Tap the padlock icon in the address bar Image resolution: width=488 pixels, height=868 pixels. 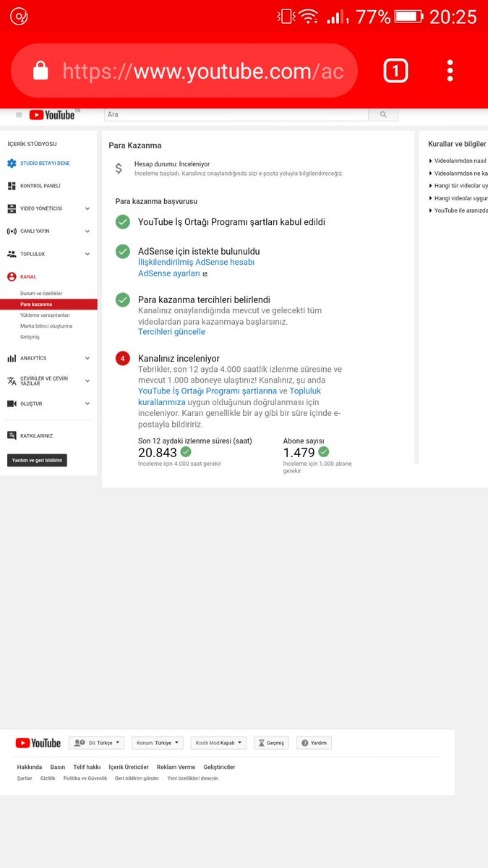(40, 70)
